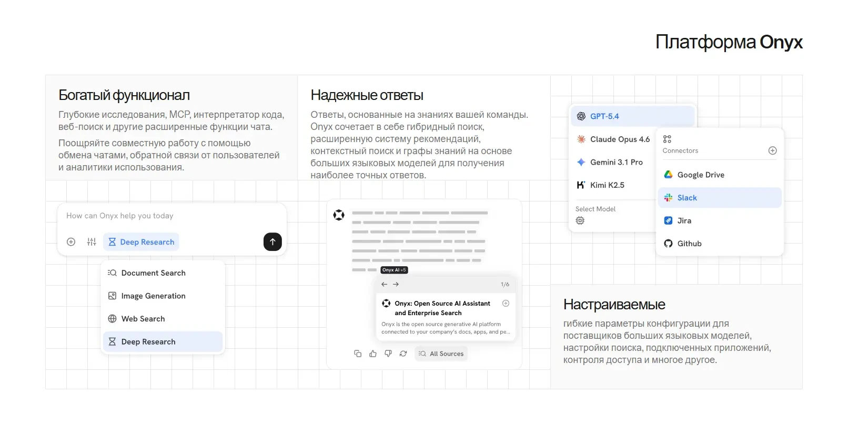Screen dimensions: 868x434
Task: Give thumbs down to the answer
Action: point(388,354)
